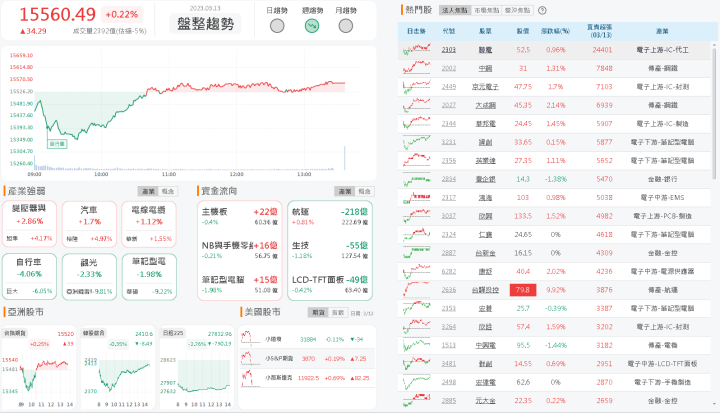Click the highlighted 79.8 price cell

click(523, 290)
